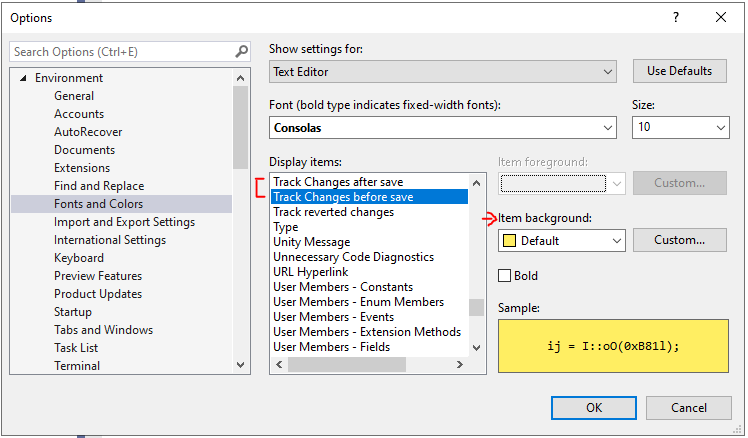Screen dimensions: 748x438
Task: Click Display items scroll down arrow
Action: (476, 348)
